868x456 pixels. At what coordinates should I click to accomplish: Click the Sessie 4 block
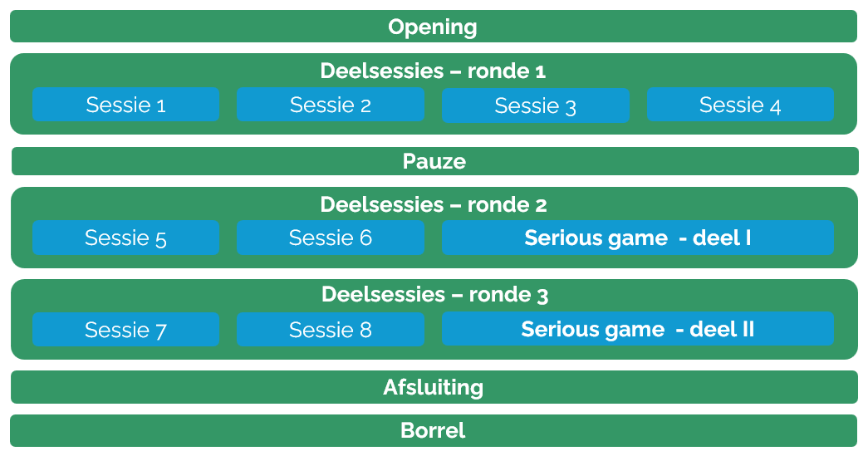740,105
